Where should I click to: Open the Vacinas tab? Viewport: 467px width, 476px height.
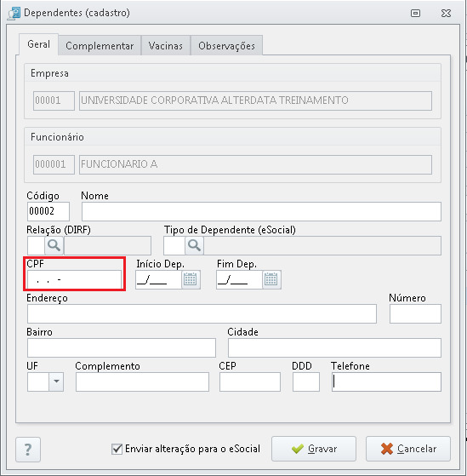pos(166,45)
